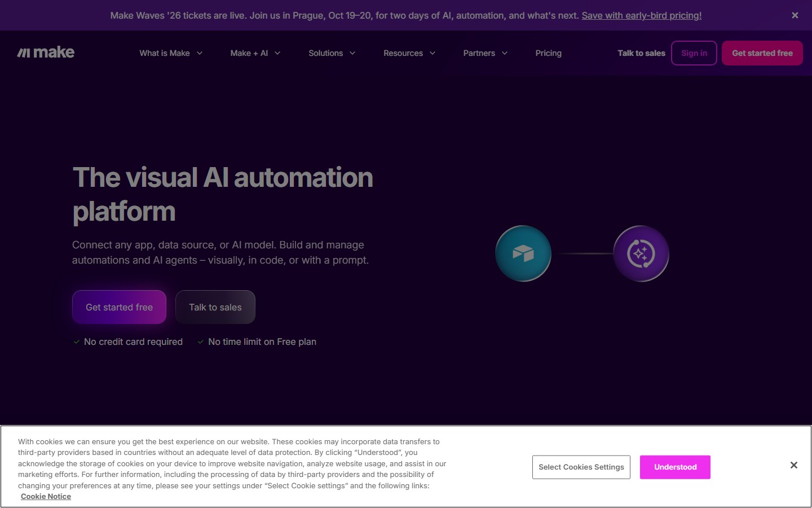Expand the Make + AI chevron

[277, 53]
